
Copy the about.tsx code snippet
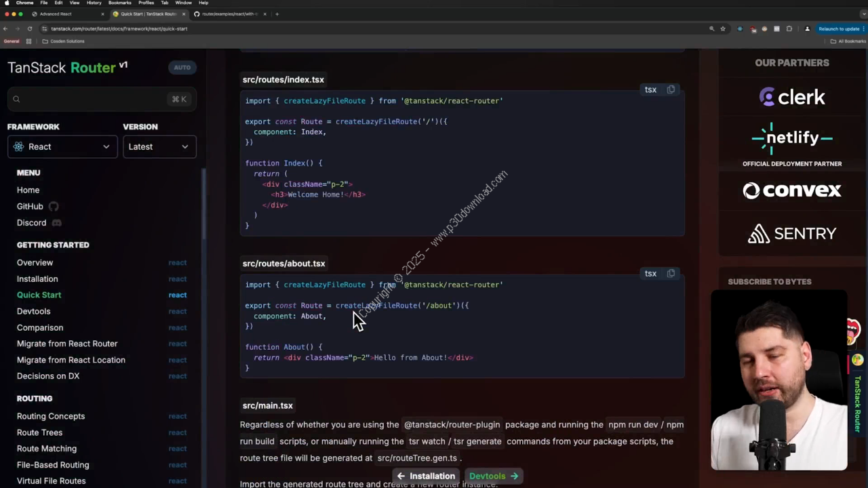(x=671, y=273)
